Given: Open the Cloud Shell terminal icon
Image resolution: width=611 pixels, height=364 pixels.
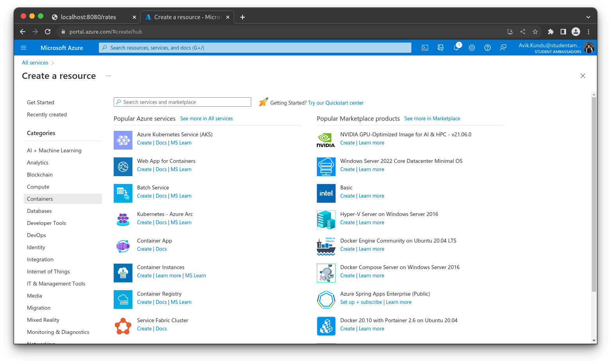Looking at the screenshot, I should click(425, 48).
